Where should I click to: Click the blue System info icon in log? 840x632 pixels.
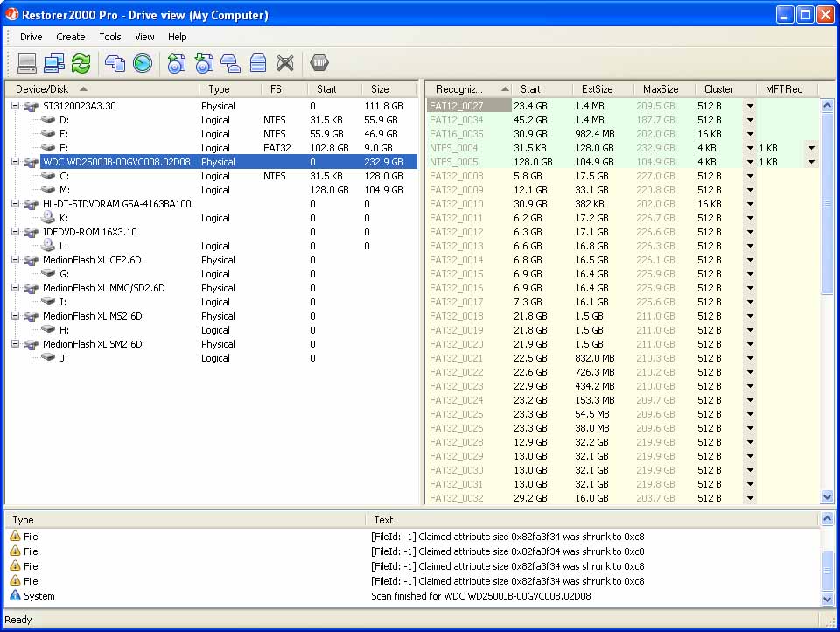pos(16,595)
